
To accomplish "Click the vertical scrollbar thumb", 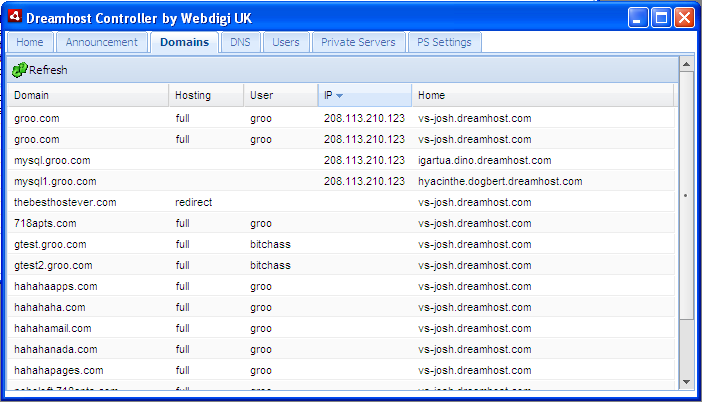I will point(686,195).
